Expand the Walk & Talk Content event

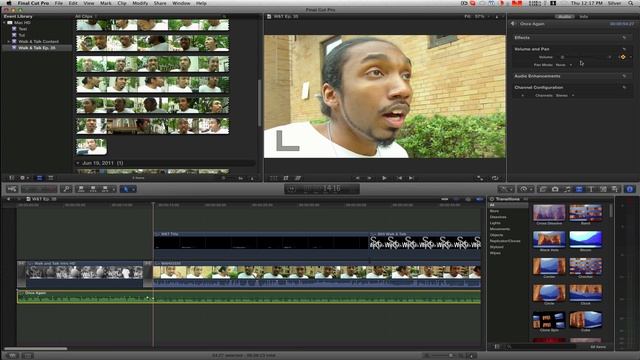point(9,42)
